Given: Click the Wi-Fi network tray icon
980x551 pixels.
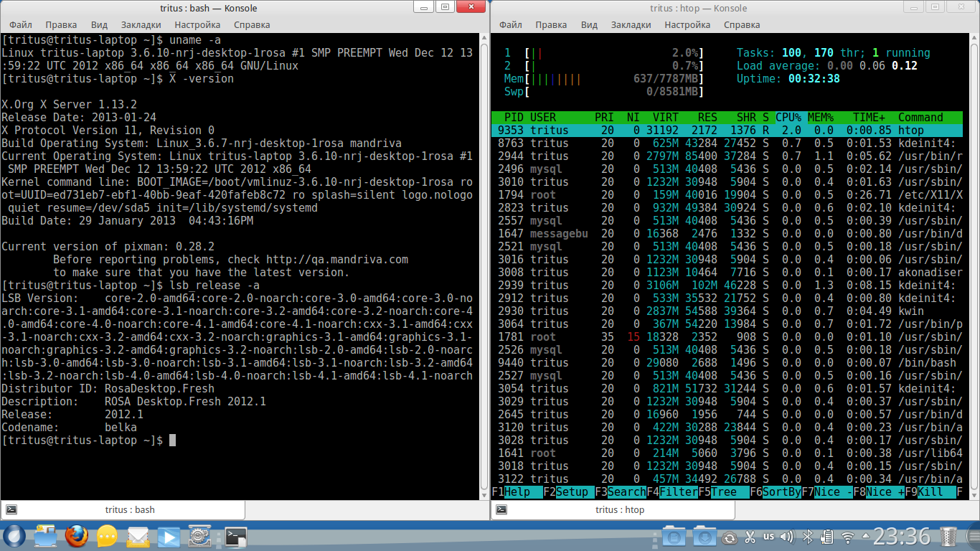Looking at the screenshot, I should tap(847, 537).
